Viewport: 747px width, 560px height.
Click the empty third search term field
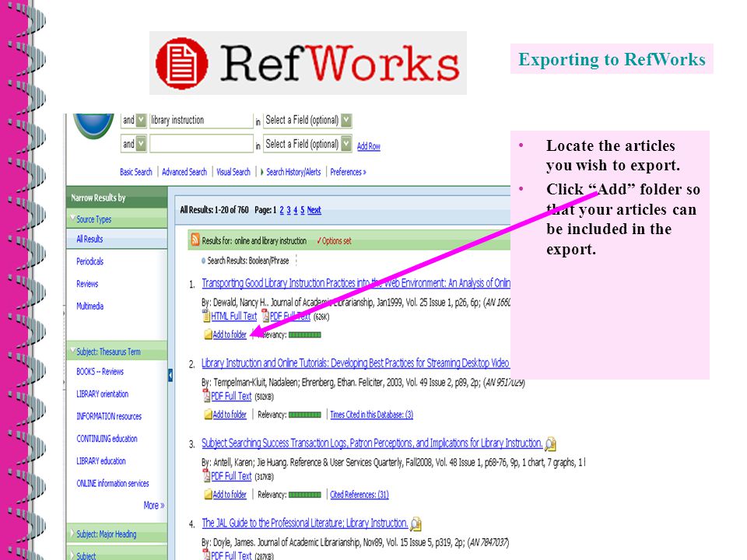pyautogui.click(x=201, y=143)
